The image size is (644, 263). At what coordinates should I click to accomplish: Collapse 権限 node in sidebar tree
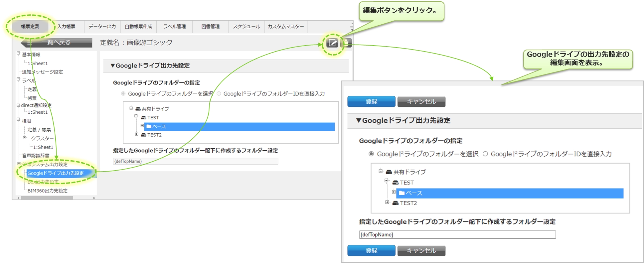click(x=19, y=119)
